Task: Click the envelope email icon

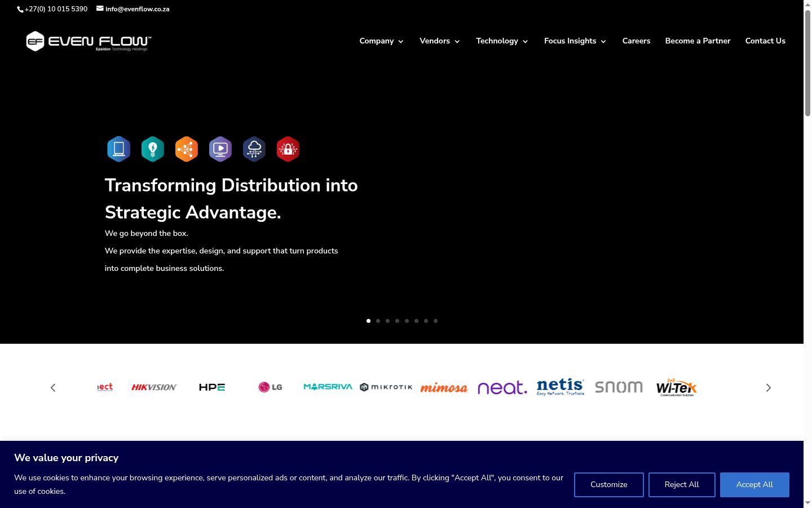Action: pyautogui.click(x=100, y=8)
